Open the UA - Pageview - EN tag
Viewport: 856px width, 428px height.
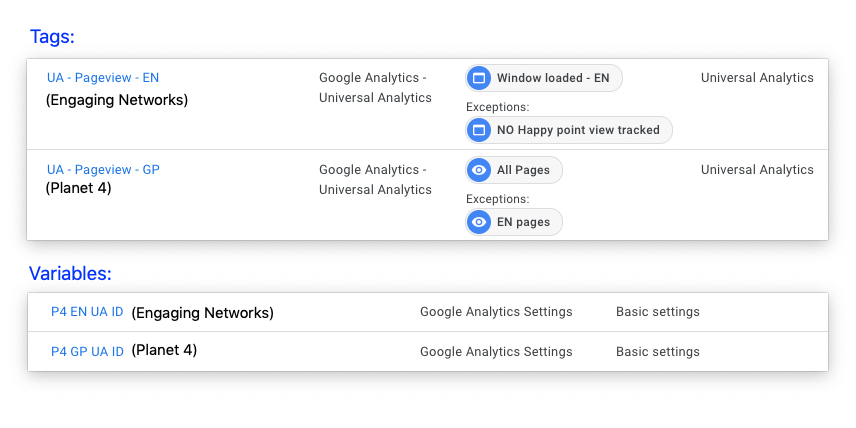pos(103,78)
